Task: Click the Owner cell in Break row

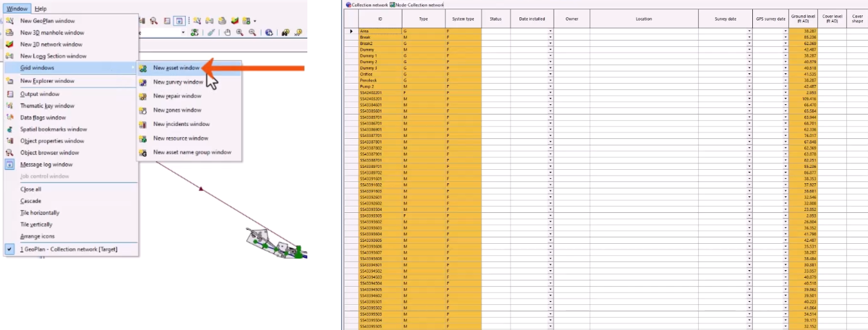Action: point(572,37)
